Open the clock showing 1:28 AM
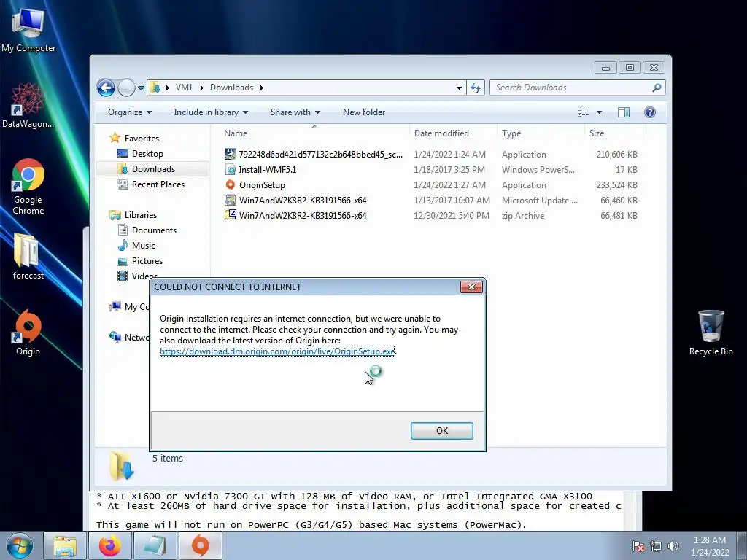Screen dimensions: 747x560 click(710, 546)
